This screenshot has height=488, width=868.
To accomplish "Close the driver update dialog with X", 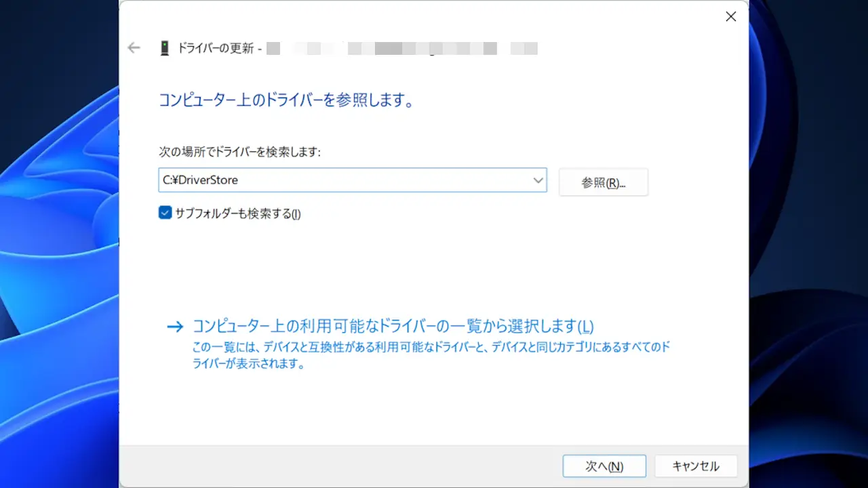I will click(x=730, y=17).
